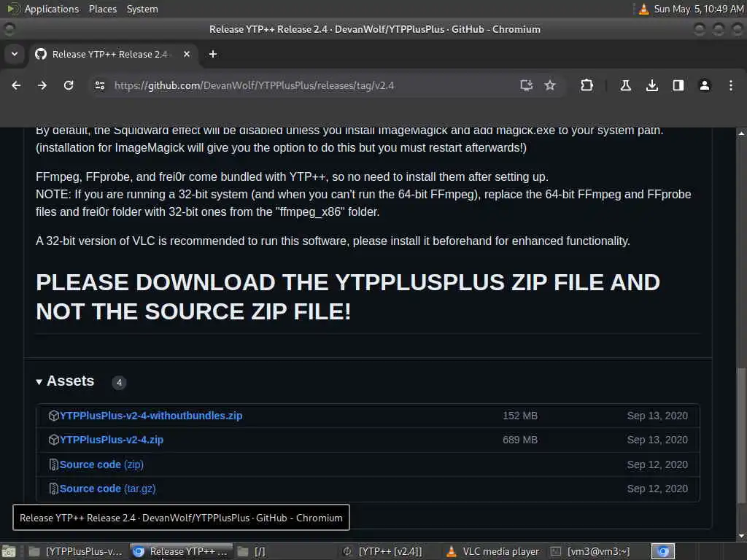Go back using the browser back arrow
This screenshot has width=747, height=560.
tap(16, 85)
